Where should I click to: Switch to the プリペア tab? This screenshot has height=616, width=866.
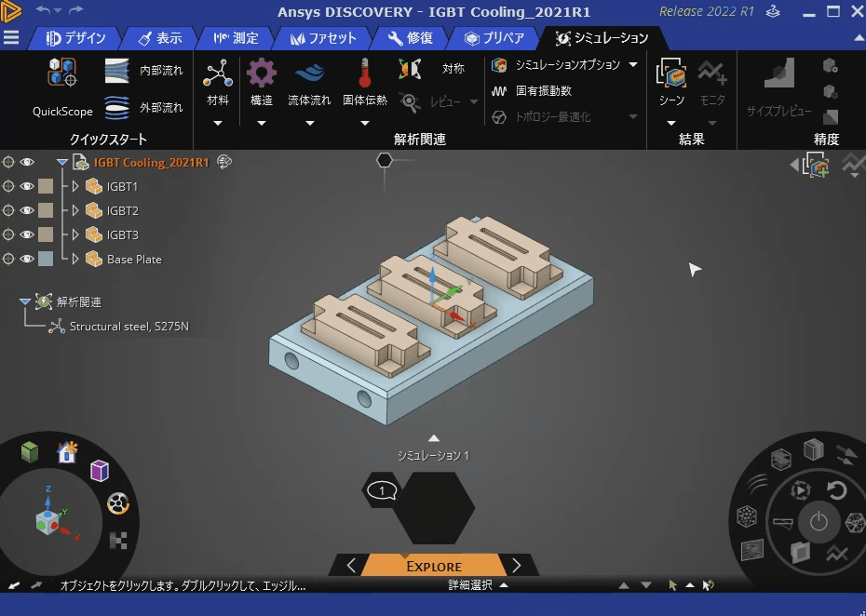pyautogui.click(x=494, y=38)
